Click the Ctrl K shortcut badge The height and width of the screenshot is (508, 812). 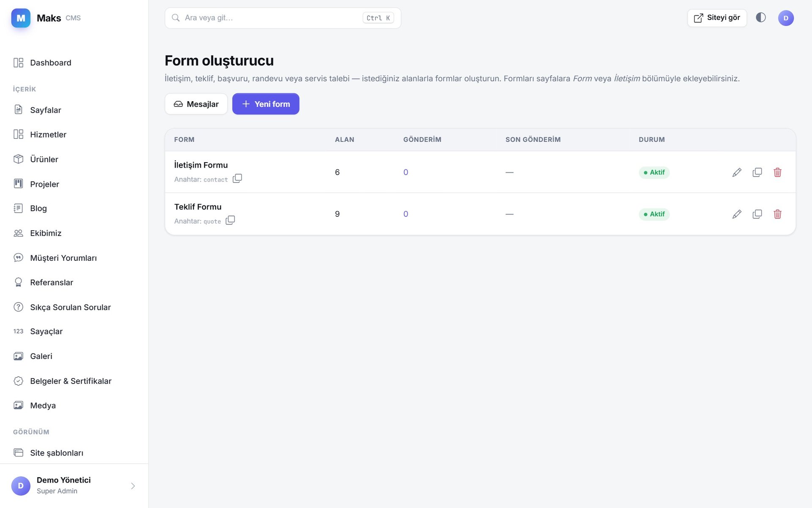click(x=378, y=18)
